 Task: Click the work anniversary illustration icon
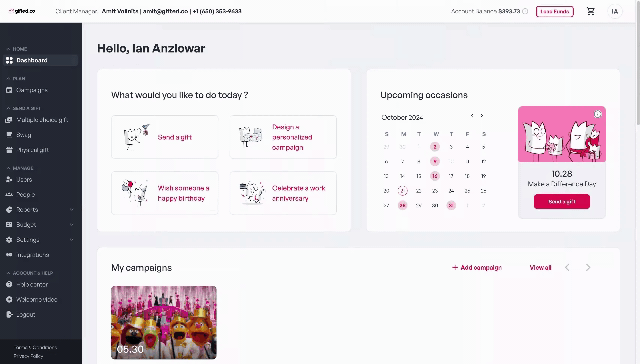click(252, 192)
